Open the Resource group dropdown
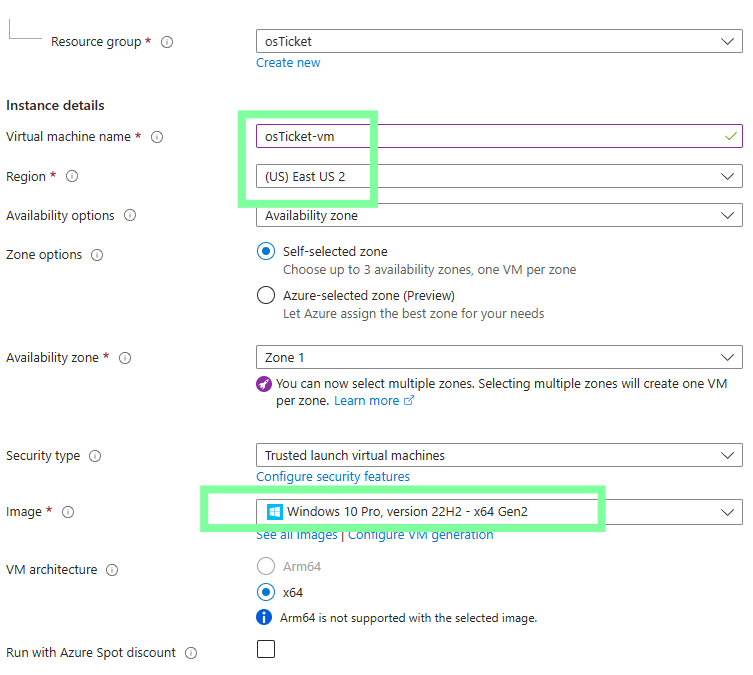Screen dimensions: 753x675 [x=499, y=41]
